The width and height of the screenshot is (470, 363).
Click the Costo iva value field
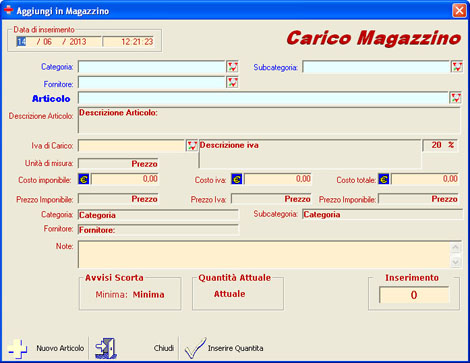[278, 179]
